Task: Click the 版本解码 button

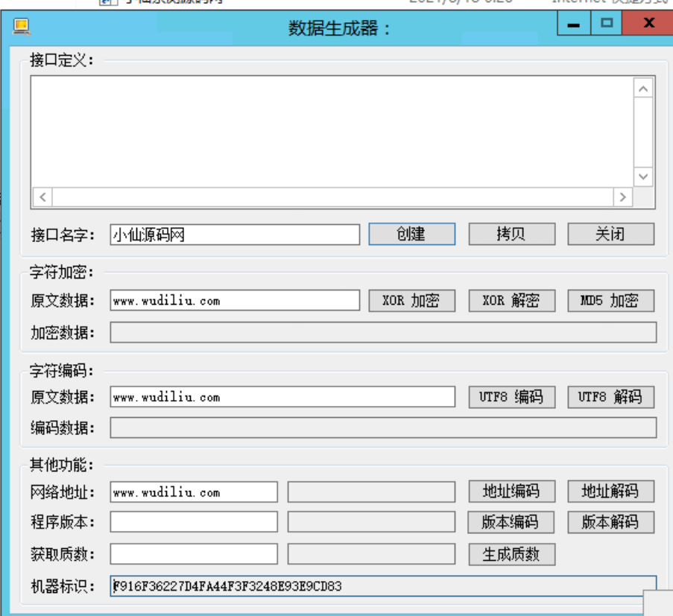Action: (x=610, y=522)
